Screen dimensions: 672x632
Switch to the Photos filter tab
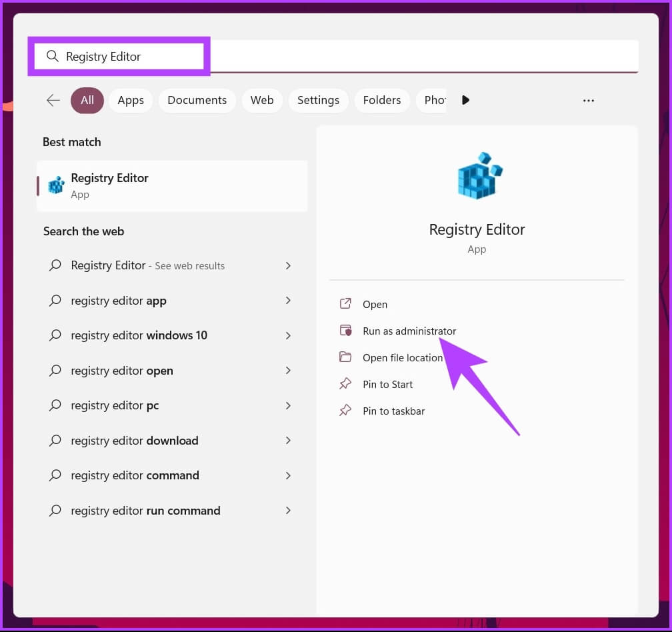click(x=431, y=100)
